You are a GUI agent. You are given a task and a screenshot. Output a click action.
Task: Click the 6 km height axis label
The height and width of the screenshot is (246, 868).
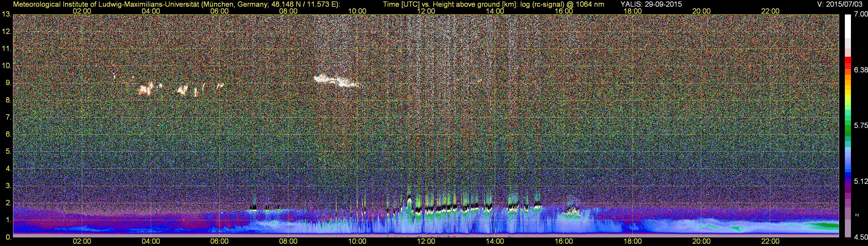[8, 135]
